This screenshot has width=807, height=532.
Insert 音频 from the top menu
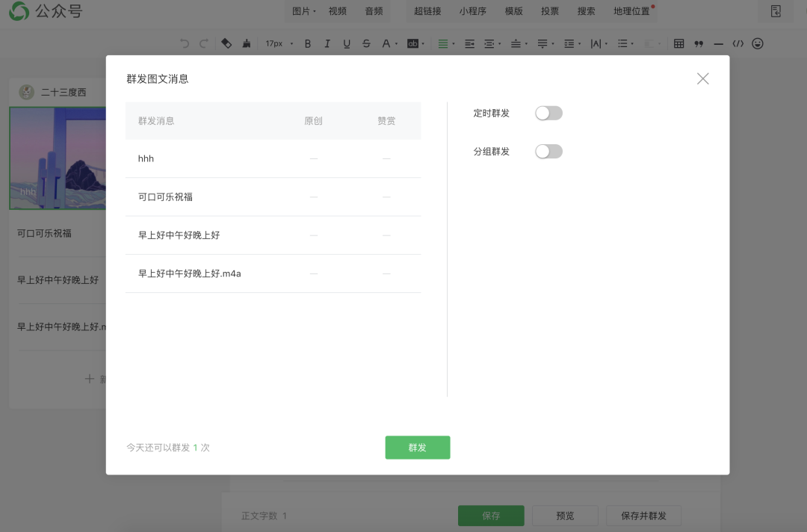point(374,10)
